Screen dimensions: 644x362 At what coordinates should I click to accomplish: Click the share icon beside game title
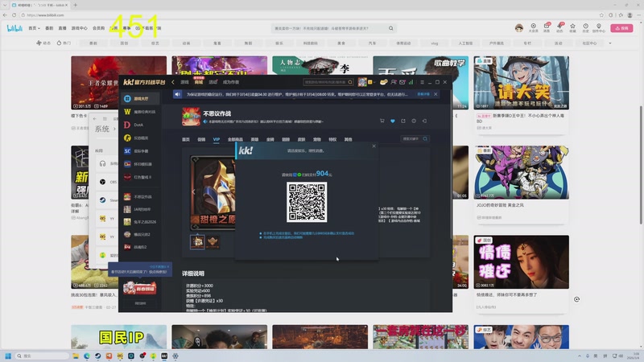pyautogui.click(x=403, y=121)
